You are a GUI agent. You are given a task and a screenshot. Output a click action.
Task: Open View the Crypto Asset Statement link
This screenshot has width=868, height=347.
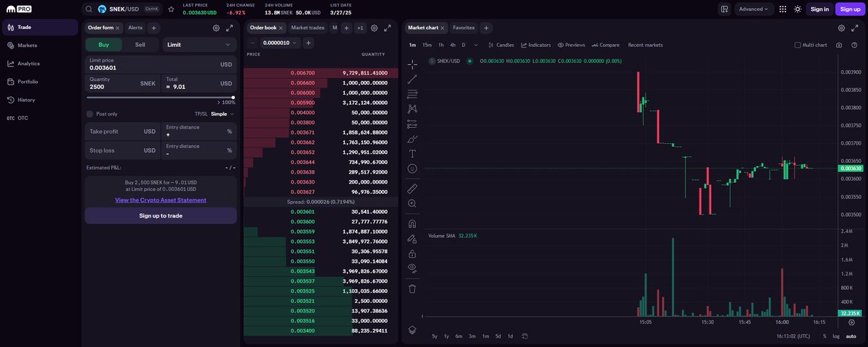(x=161, y=200)
